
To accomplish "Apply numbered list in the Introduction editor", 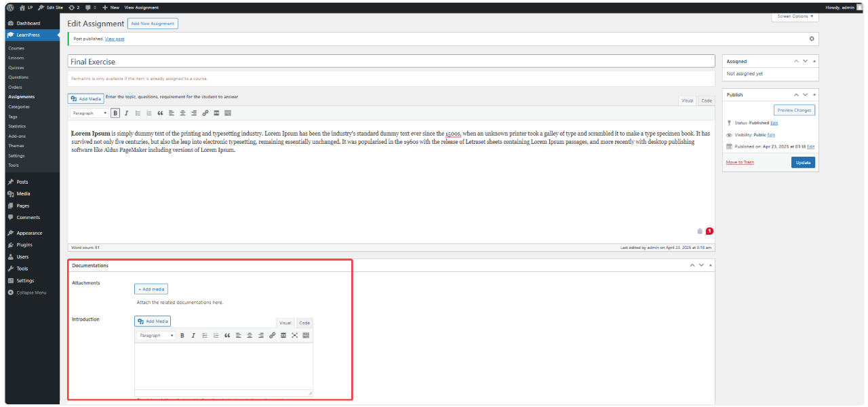I will tap(216, 336).
